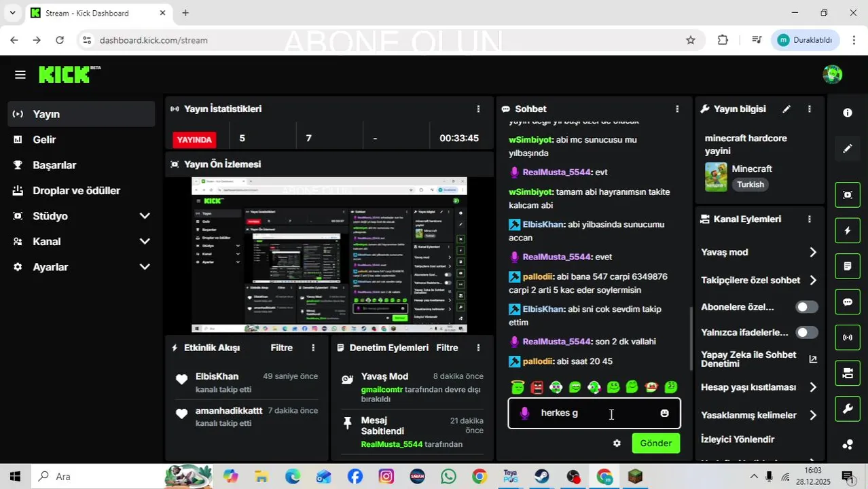Click the chat scrollbar
Viewport: 868px width, 489px height.
pos(691,340)
